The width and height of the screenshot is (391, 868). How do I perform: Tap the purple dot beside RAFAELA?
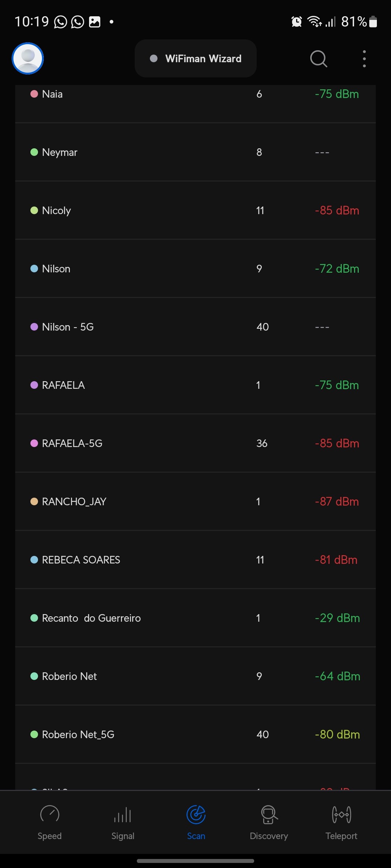(x=34, y=385)
